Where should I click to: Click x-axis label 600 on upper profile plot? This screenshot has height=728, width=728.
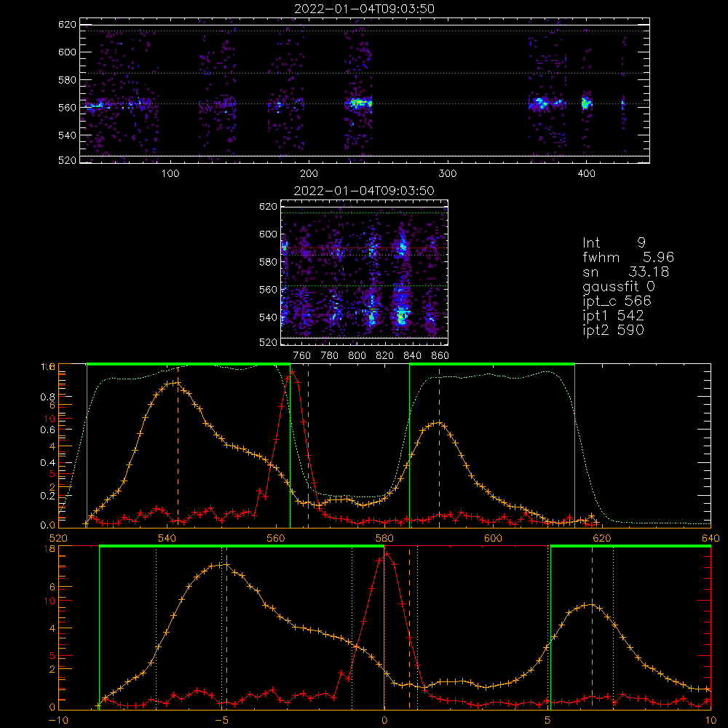pyautogui.click(x=494, y=538)
